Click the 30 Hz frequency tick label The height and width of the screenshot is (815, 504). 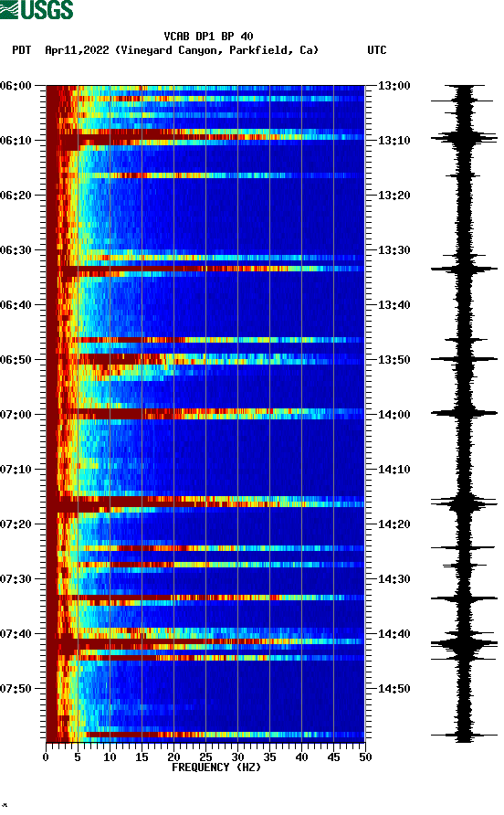coord(237,757)
